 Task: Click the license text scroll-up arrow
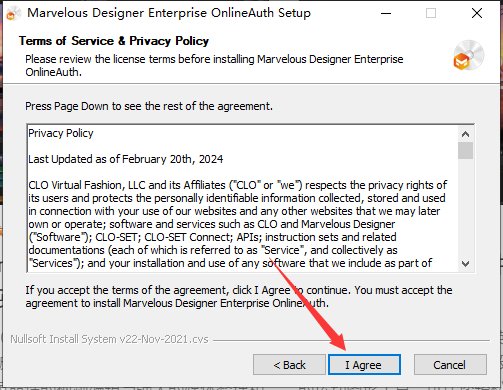[x=465, y=134]
